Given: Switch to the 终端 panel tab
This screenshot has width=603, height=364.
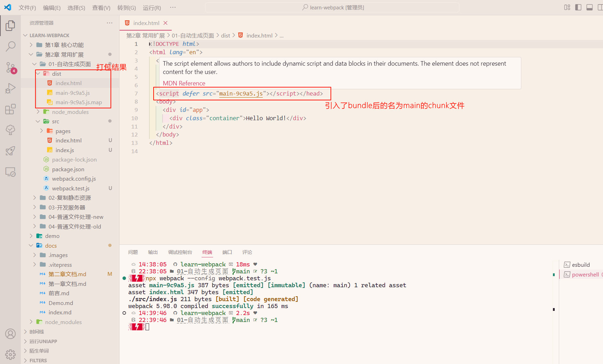Looking at the screenshot, I should [x=207, y=252].
